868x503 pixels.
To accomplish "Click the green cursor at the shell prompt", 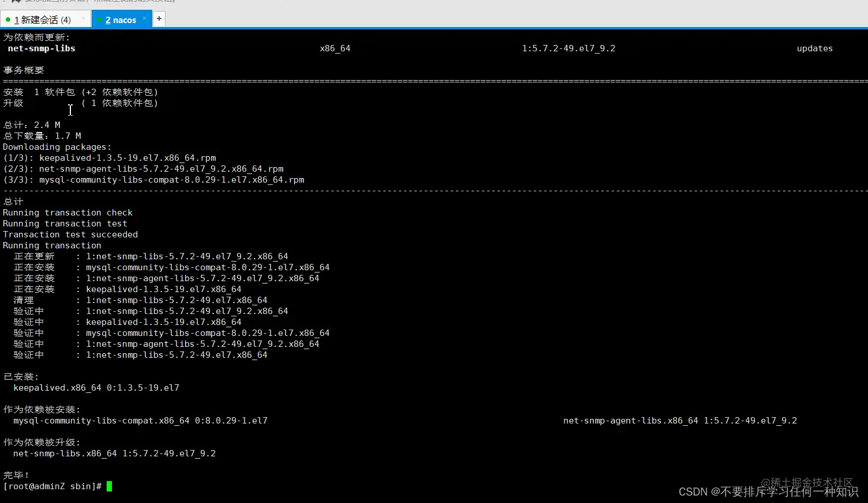I will [109, 486].
